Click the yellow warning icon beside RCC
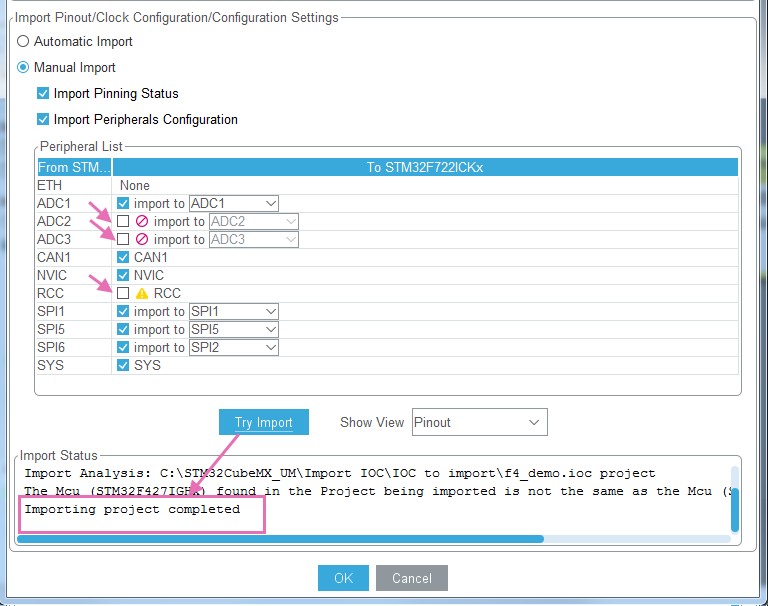This screenshot has height=606, width=768. [x=142, y=293]
